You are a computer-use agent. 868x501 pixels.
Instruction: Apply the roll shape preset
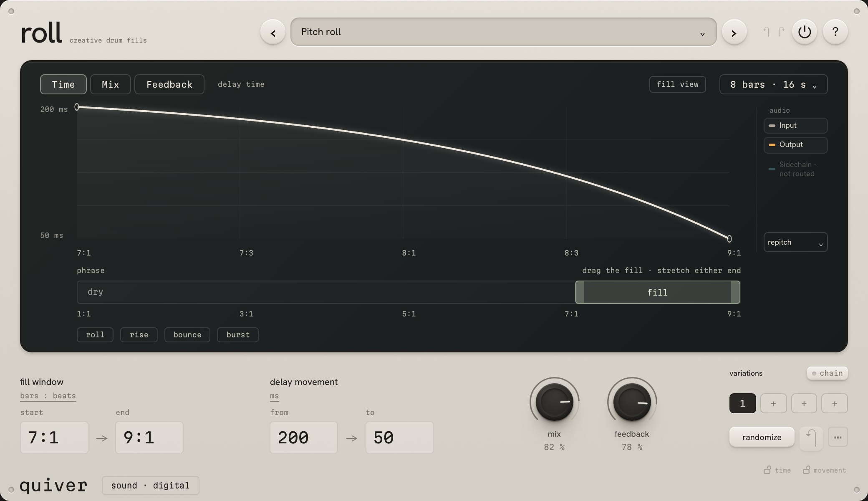[x=95, y=335]
